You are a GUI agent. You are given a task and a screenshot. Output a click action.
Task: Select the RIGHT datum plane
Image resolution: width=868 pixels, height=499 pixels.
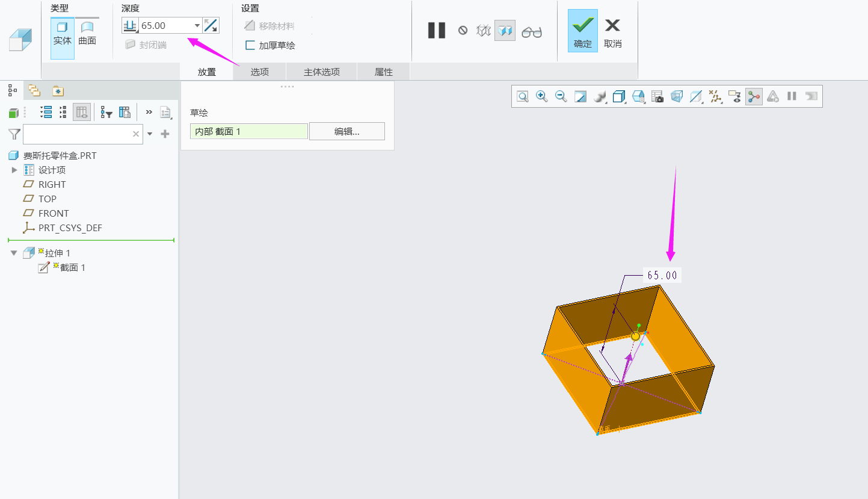[x=52, y=184]
